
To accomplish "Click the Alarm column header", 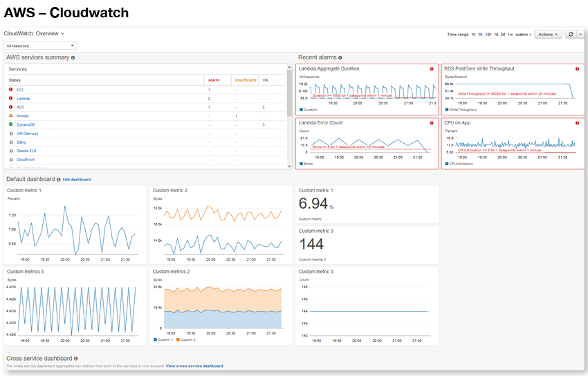I will tap(214, 80).
